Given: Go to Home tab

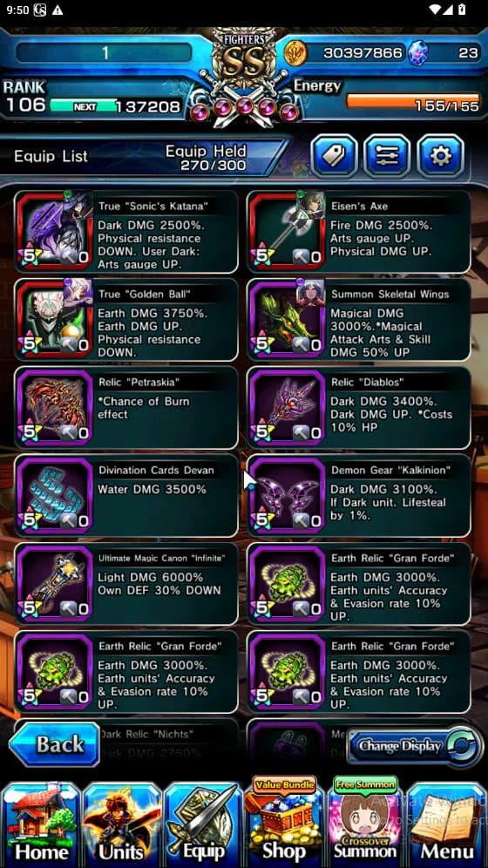Looking at the screenshot, I should pos(41,824).
